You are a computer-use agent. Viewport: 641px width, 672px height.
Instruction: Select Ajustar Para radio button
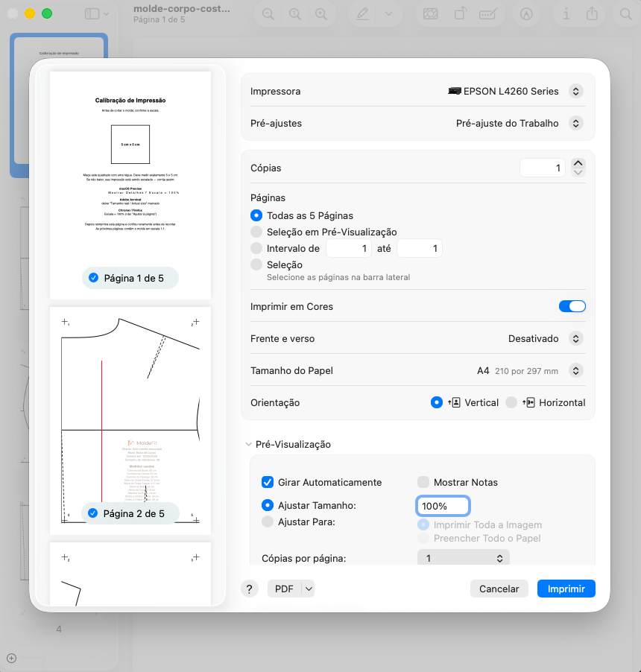pos(268,522)
